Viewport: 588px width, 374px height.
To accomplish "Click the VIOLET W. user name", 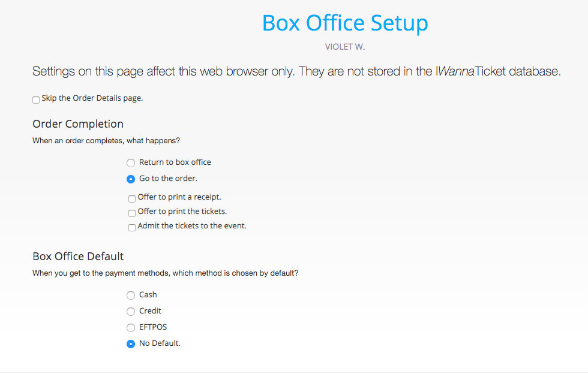I will pos(345,47).
